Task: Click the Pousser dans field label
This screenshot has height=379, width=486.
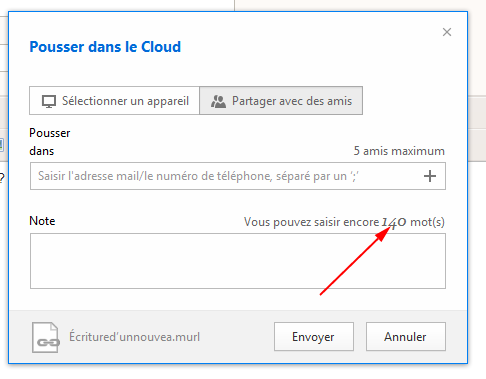Action: click(x=50, y=142)
